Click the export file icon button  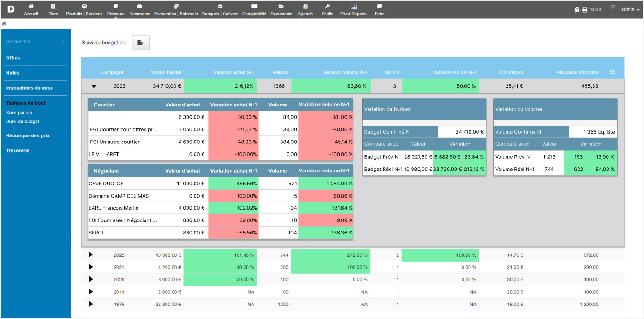pyautogui.click(x=140, y=43)
